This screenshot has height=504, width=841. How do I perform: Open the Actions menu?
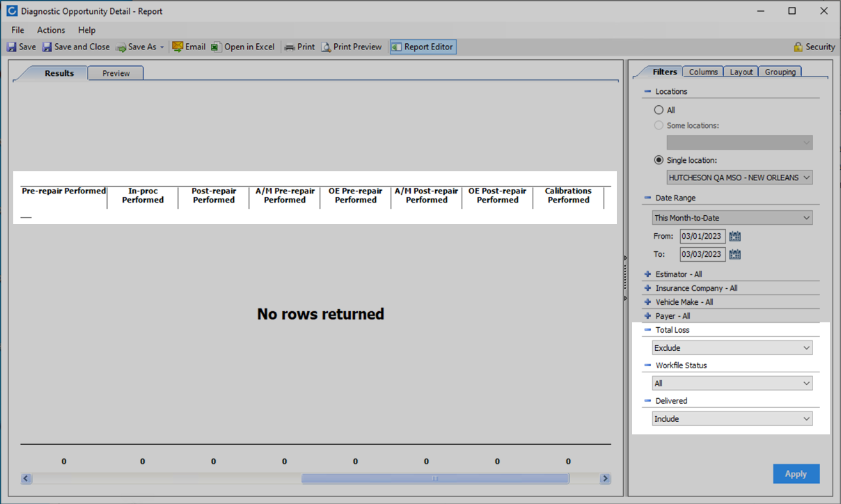click(x=51, y=30)
